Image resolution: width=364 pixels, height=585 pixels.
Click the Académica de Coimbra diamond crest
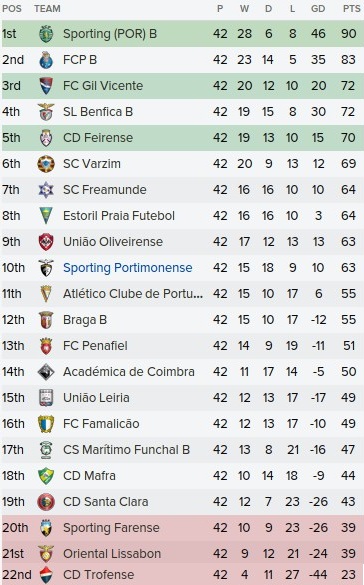[46, 372]
